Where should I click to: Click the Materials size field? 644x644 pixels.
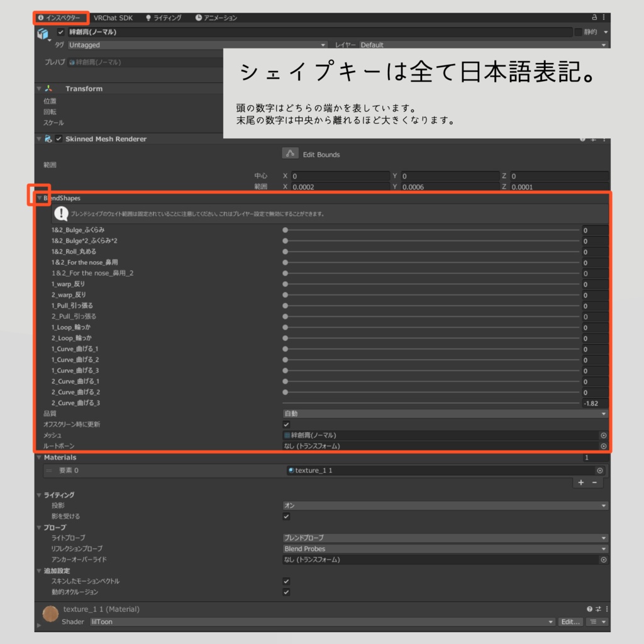[595, 458]
